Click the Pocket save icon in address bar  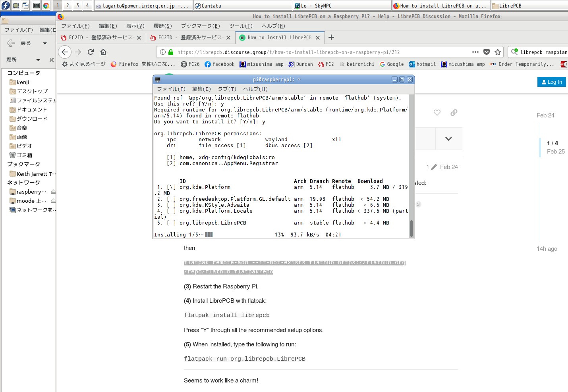pyautogui.click(x=487, y=52)
